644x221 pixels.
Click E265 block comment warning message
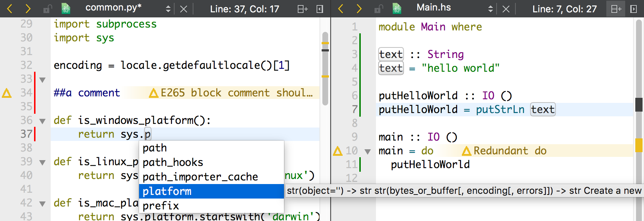tap(231, 93)
